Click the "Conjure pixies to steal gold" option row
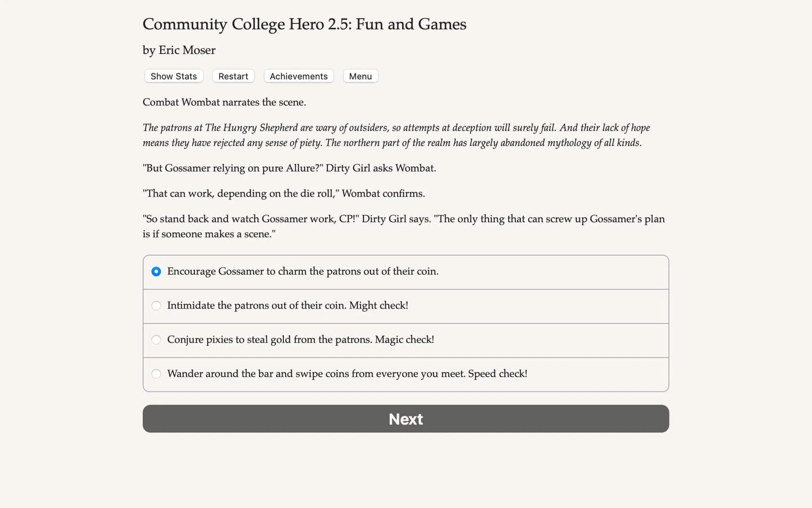812x508 pixels. tap(301, 340)
